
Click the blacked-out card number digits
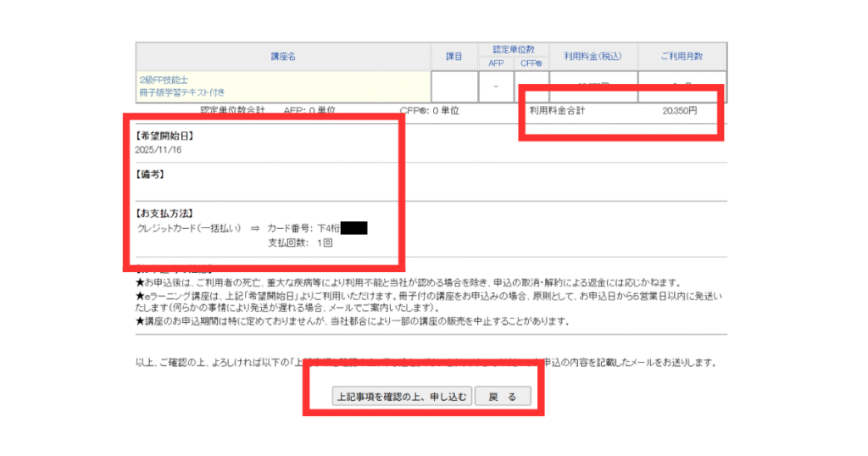point(353,228)
